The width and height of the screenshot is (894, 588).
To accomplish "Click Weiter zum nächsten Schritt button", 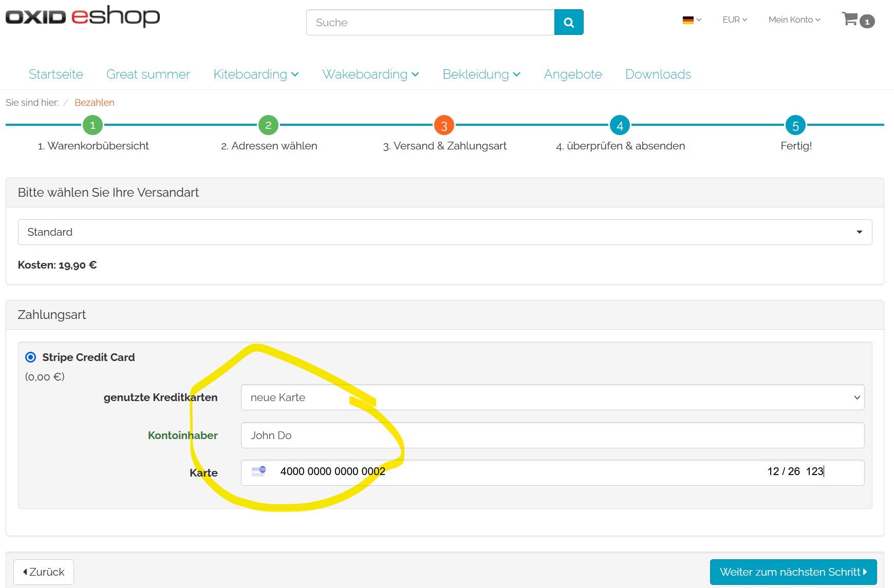I will tap(793, 572).
